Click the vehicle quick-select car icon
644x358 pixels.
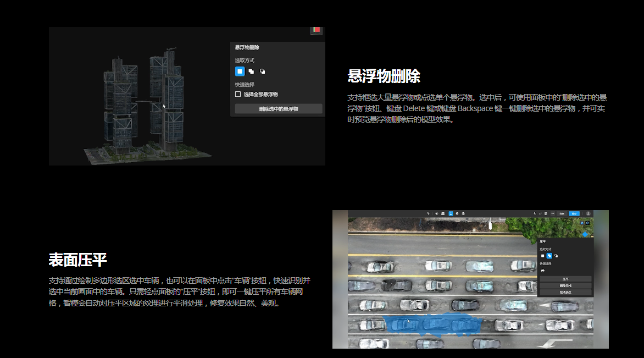click(x=543, y=270)
